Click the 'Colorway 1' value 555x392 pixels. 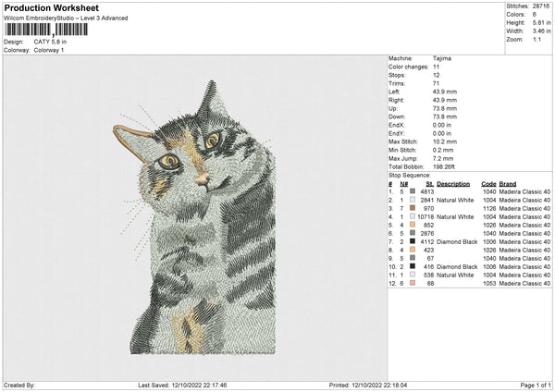(x=49, y=50)
